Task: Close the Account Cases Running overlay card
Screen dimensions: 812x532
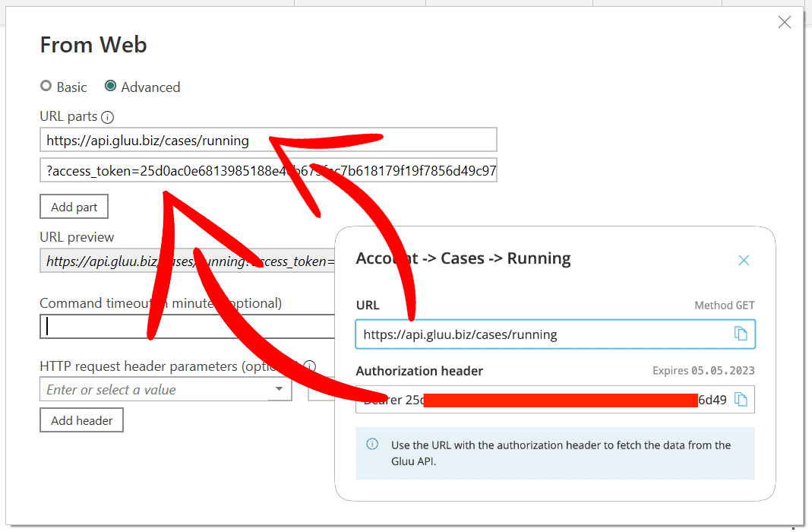Action: pyautogui.click(x=744, y=260)
